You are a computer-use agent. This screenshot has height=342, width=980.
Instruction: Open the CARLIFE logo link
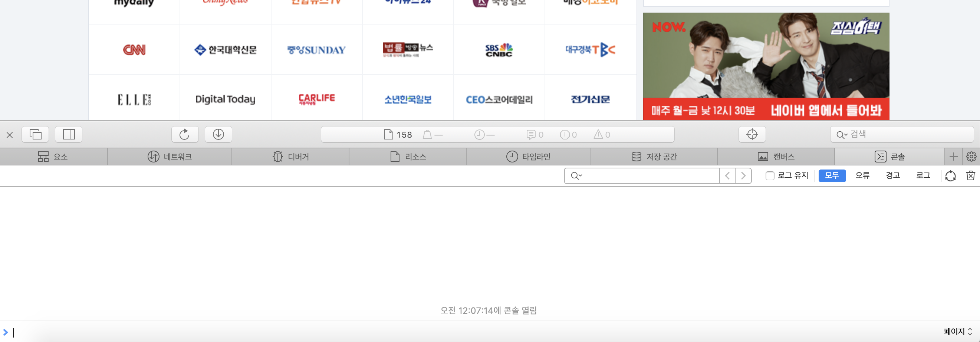(317, 99)
